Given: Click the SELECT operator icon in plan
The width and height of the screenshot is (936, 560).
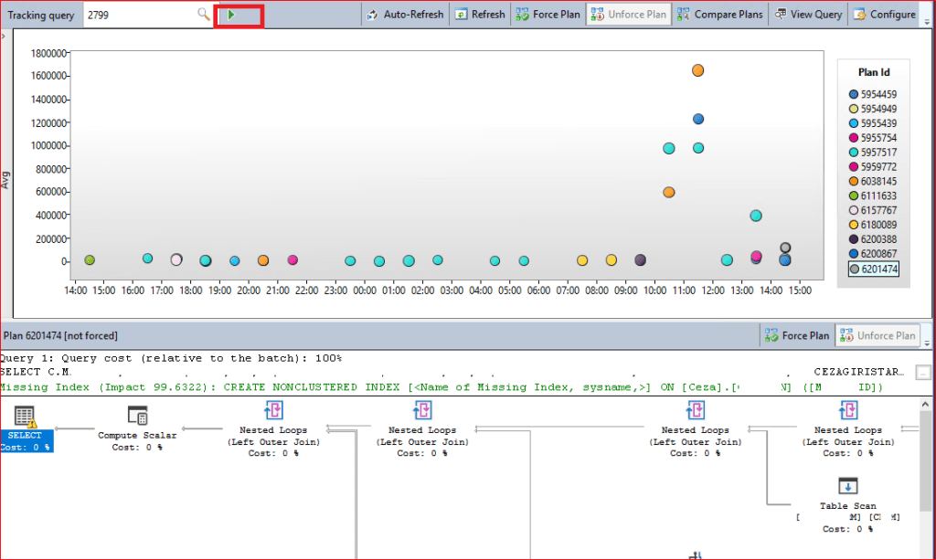Looking at the screenshot, I should (x=25, y=417).
